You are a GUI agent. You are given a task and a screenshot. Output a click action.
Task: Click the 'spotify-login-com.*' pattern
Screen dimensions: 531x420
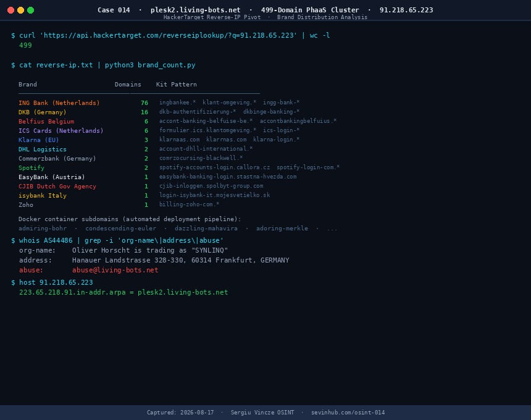tap(308, 167)
